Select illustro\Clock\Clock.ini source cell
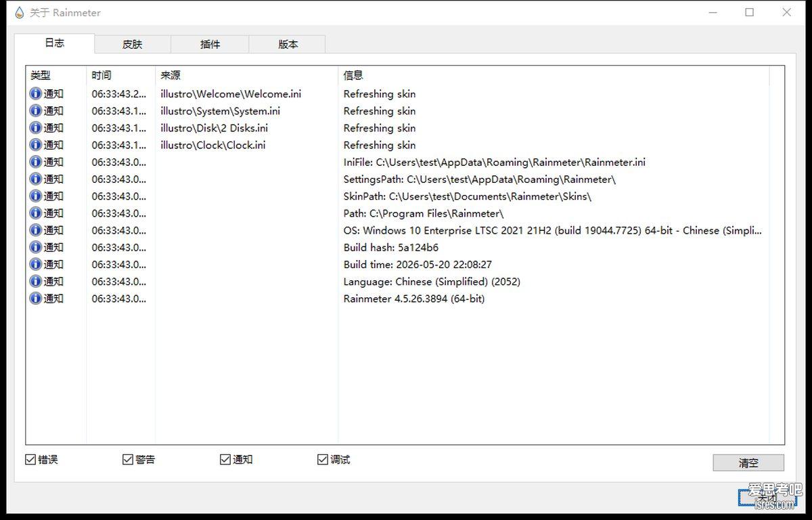Image resolution: width=812 pixels, height=520 pixels. (x=213, y=145)
